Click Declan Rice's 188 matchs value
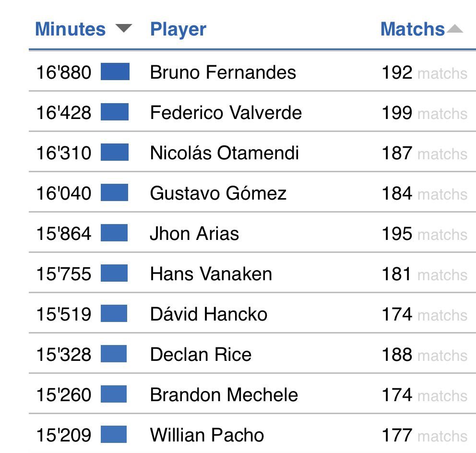The width and height of the screenshot is (476, 453). [397, 355]
